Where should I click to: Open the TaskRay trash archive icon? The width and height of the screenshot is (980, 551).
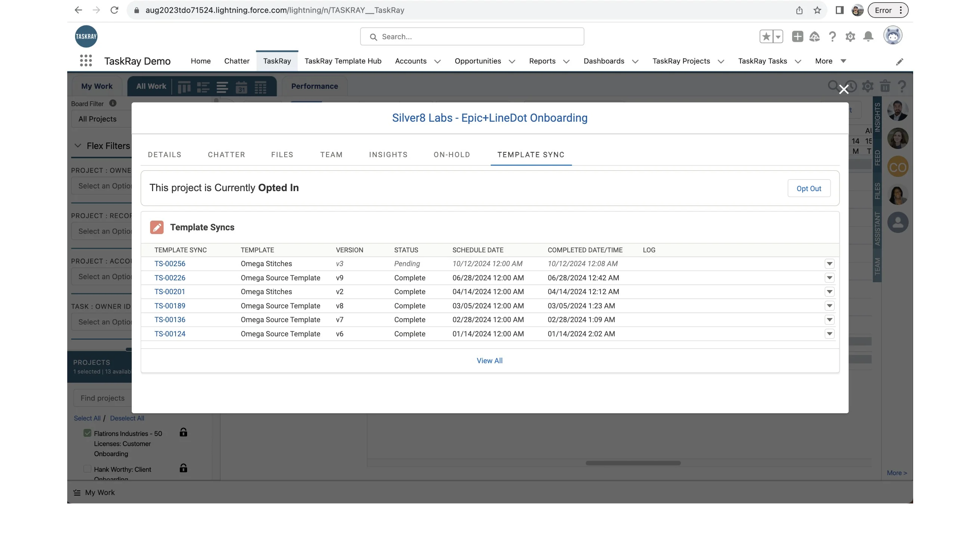point(885,86)
